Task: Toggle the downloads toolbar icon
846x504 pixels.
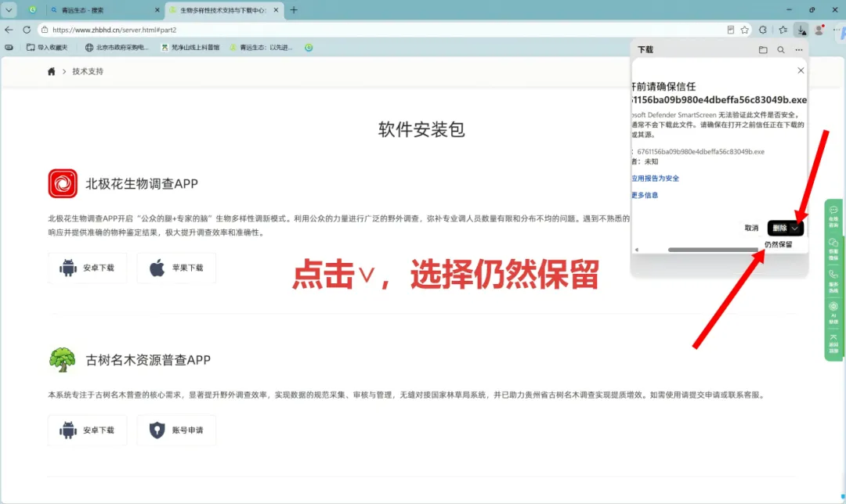Action: pyautogui.click(x=801, y=30)
